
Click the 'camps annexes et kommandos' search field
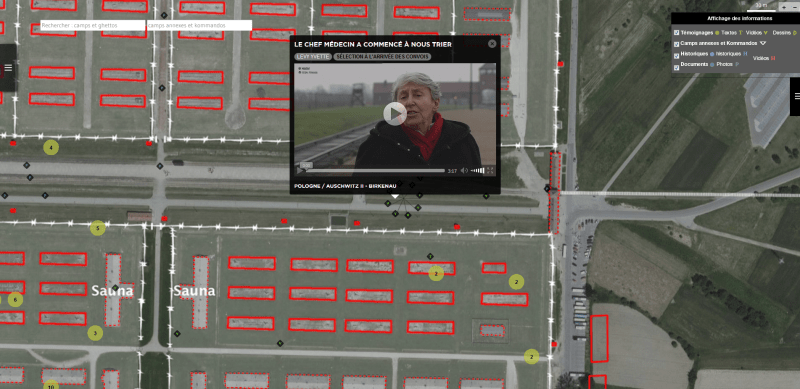point(199,25)
